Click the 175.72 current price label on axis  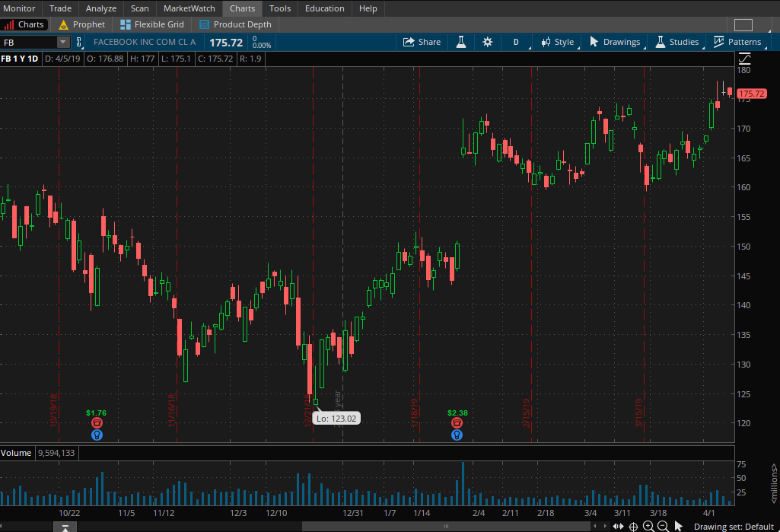pos(751,94)
